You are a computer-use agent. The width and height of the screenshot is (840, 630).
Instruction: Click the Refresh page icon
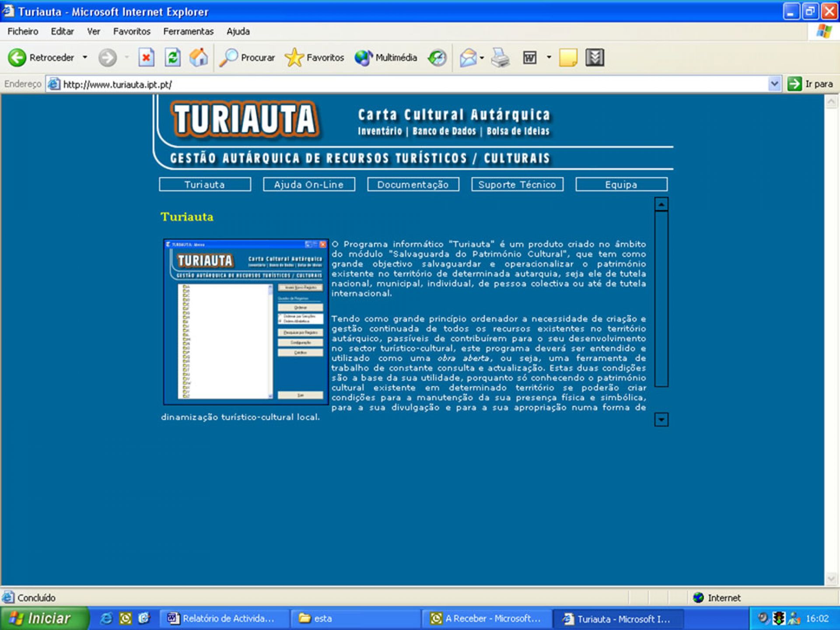[x=172, y=57]
